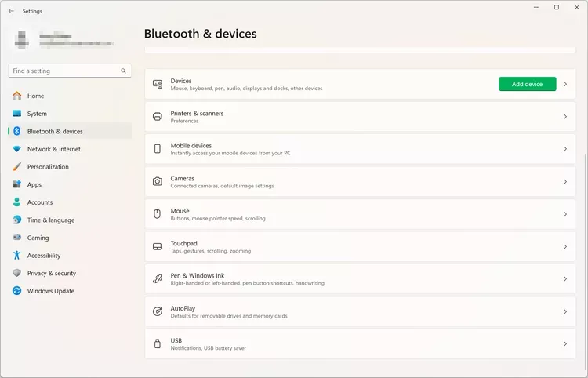This screenshot has height=378, width=588.
Task: Expand the USB settings chevron
Action: click(565, 344)
